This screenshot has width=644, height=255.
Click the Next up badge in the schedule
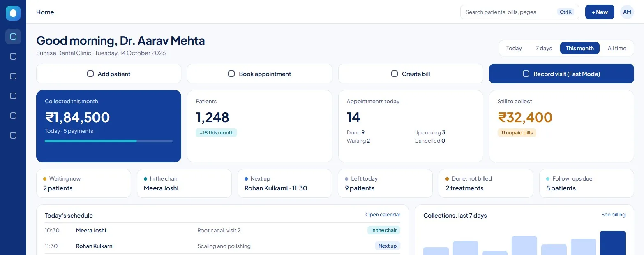click(x=388, y=246)
